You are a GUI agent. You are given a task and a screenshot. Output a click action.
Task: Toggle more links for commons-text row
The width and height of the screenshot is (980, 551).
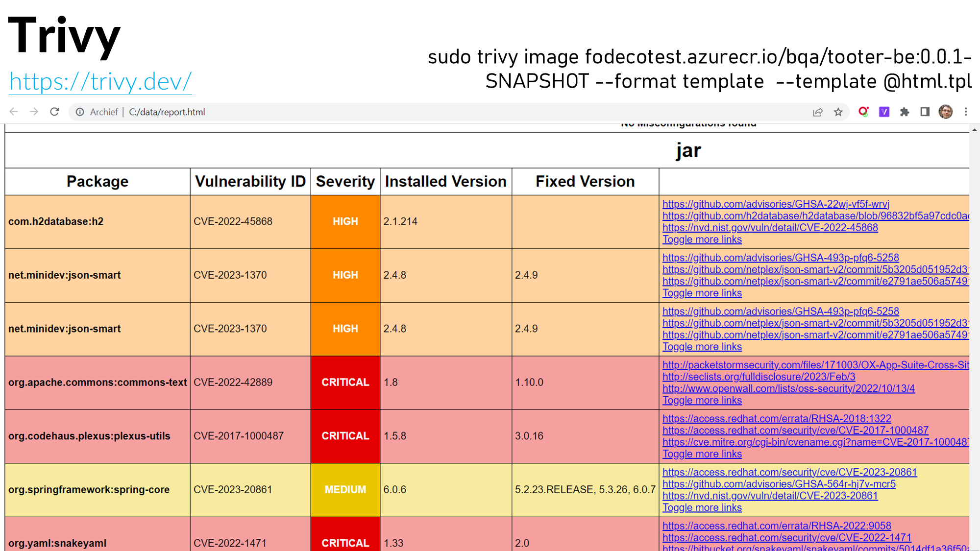702,401
